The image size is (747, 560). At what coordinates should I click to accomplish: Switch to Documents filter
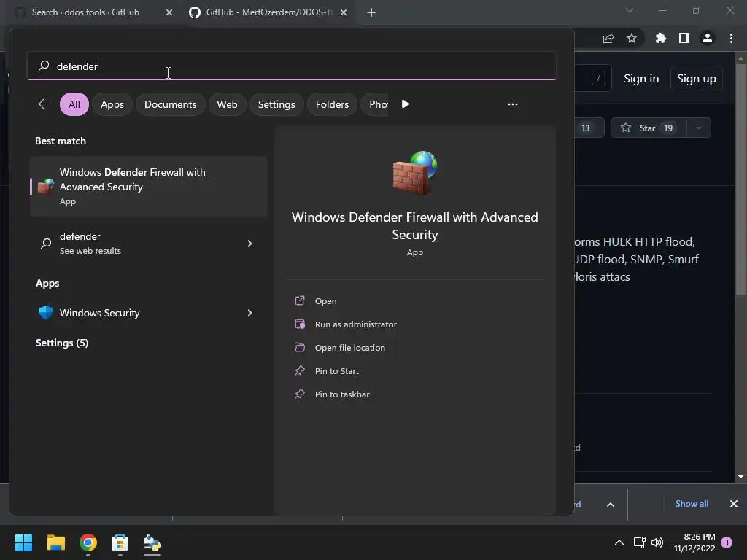click(x=170, y=104)
